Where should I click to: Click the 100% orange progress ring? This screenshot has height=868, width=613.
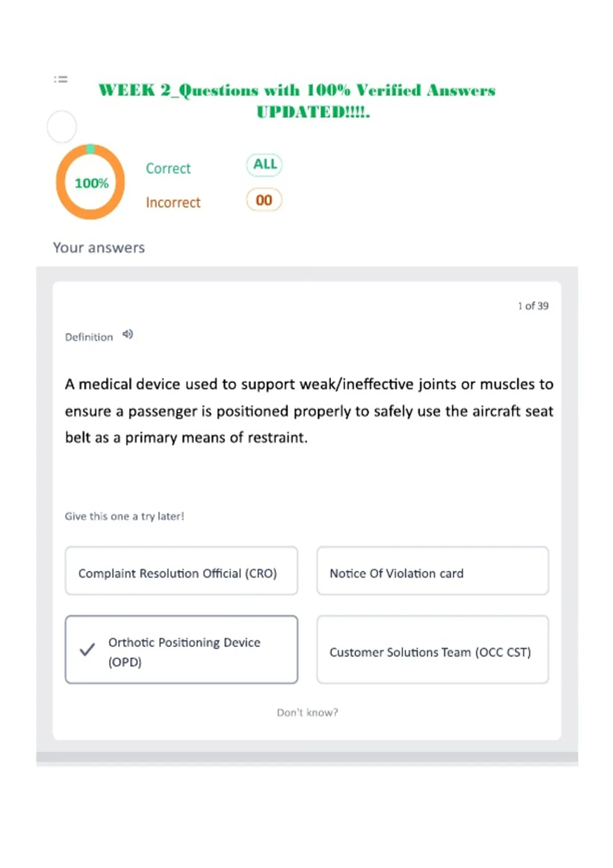coord(90,182)
